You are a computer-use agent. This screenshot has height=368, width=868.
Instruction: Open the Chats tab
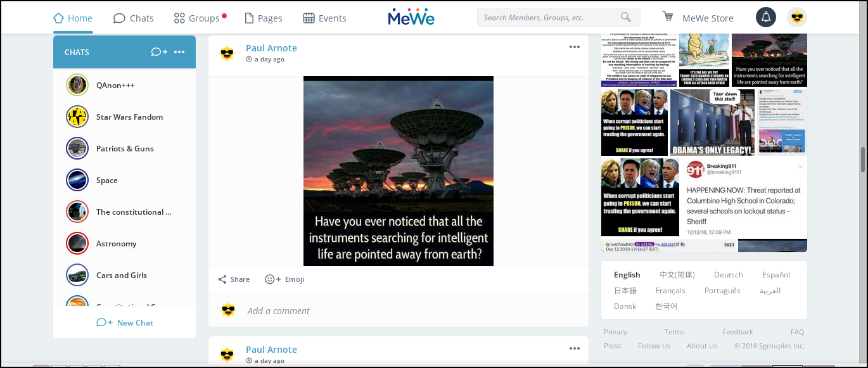click(x=133, y=18)
